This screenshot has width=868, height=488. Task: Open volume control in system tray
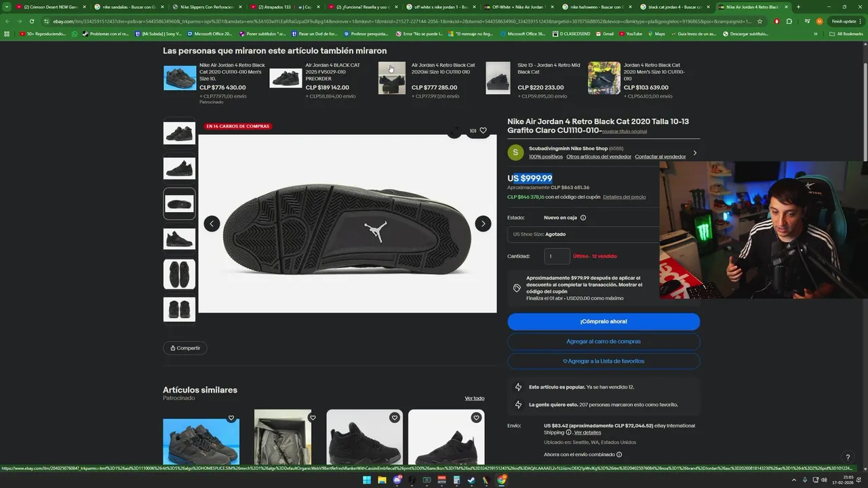coord(824,480)
